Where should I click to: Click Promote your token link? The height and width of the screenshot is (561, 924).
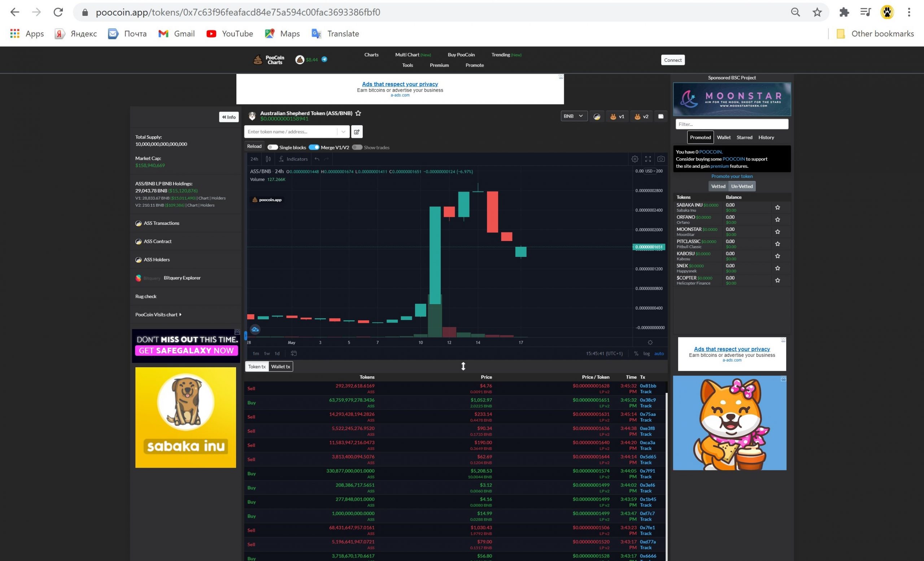click(x=732, y=176)
